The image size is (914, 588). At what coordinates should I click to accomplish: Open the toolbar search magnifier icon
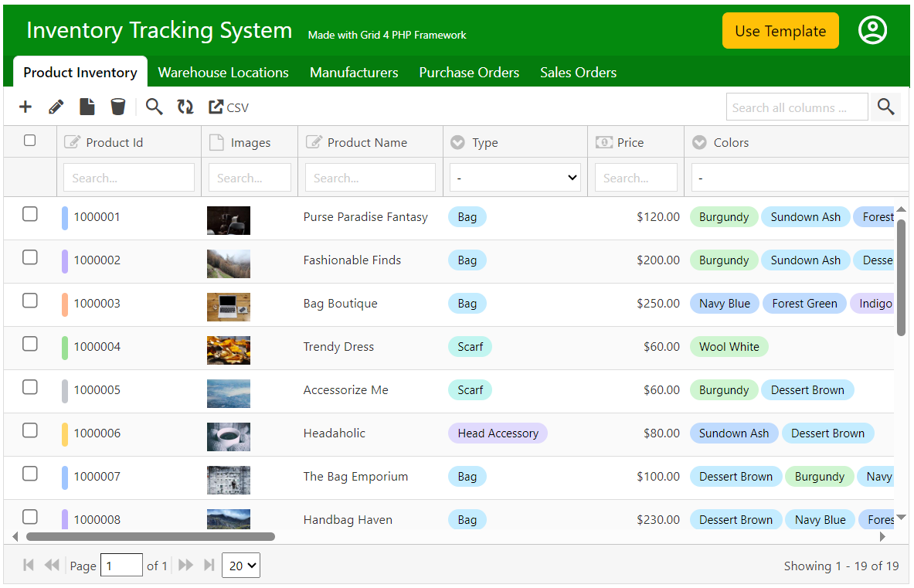click(155, 107)
